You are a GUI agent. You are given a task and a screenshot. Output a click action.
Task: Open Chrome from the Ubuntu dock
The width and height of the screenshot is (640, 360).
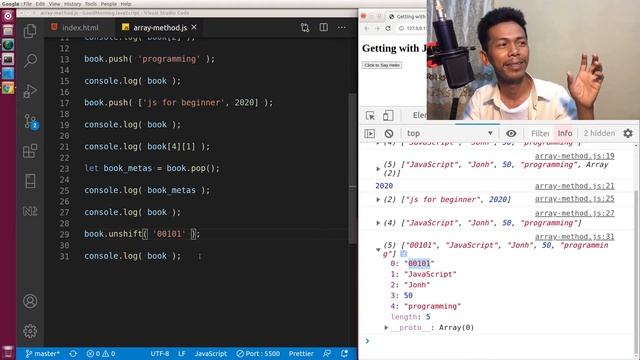[x=8, y=88]
